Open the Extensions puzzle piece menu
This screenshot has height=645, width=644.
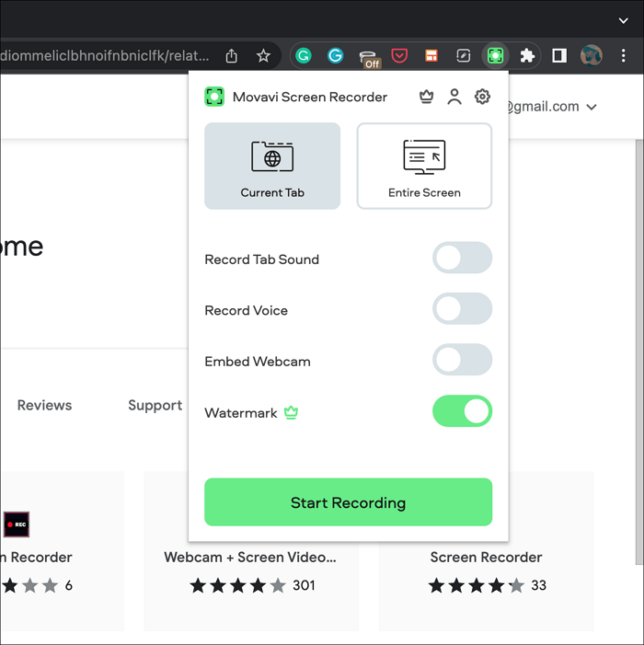coord(527,55)
